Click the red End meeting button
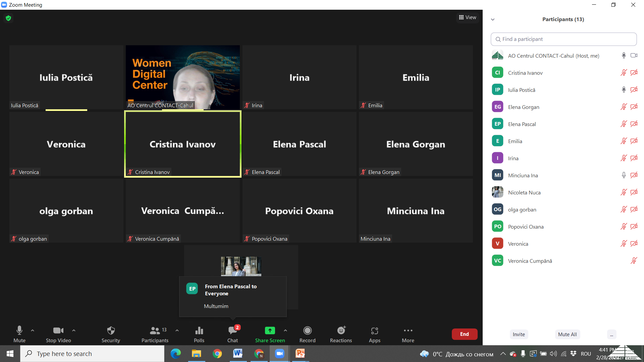644x362 pixels. point(464,334)
